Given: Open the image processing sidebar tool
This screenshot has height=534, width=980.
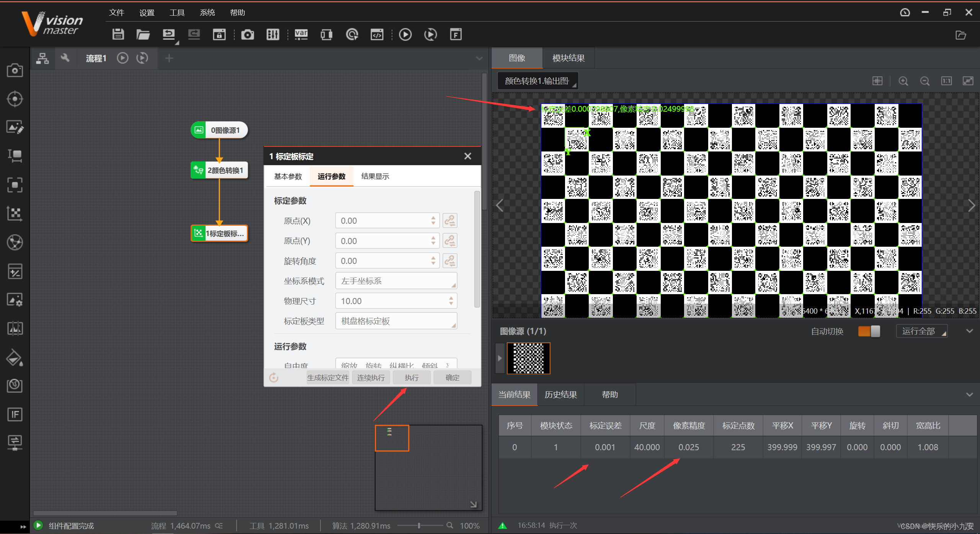Looking at the screenshot, I should coord(15,127).
